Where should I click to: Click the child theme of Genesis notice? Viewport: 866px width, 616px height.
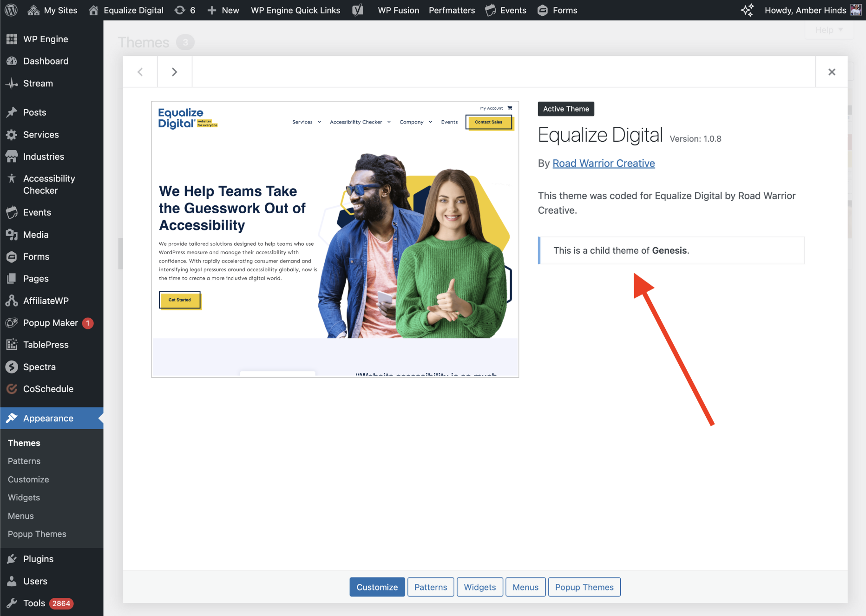671,250
